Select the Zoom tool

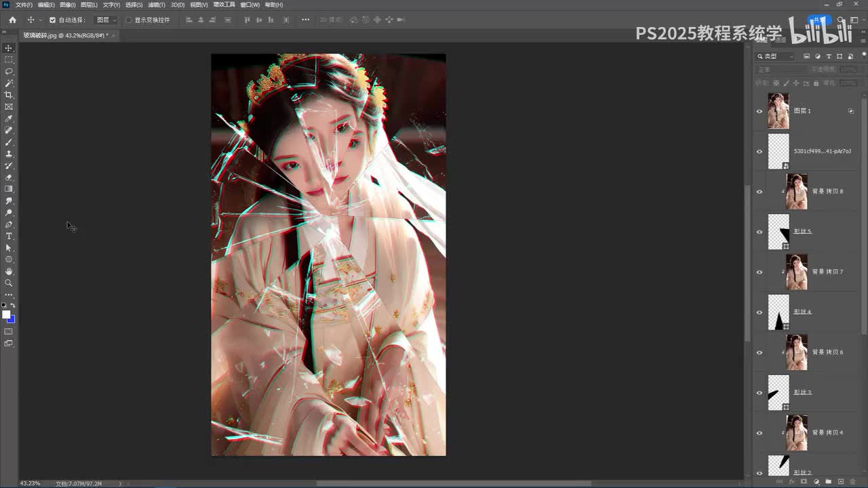pyautogui.click(x=9, y=283)
